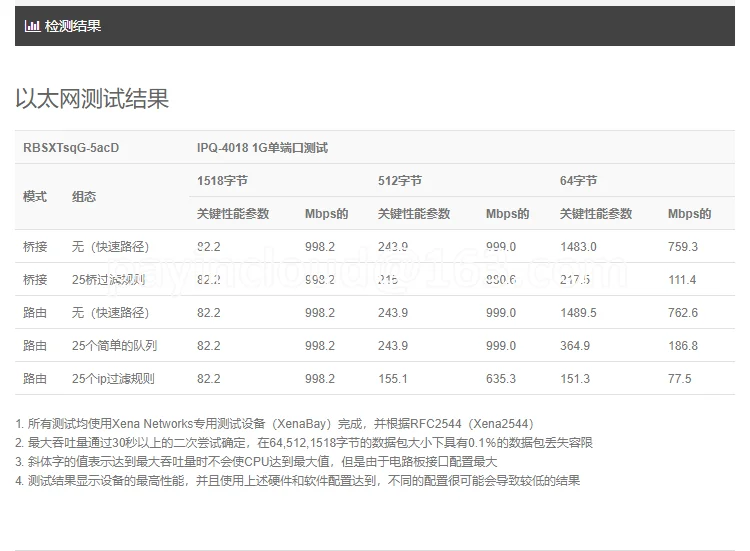Select the 25个ip过滤规则 configuration cell
This screenshot has width=750, height=551.
coord(113,379)
